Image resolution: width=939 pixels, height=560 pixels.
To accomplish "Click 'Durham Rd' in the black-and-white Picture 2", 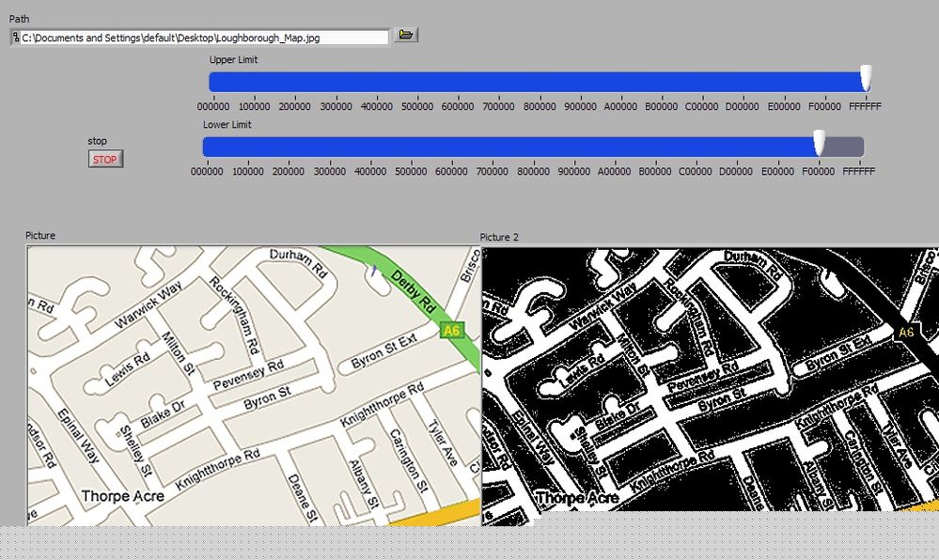I will coord(753,265).
